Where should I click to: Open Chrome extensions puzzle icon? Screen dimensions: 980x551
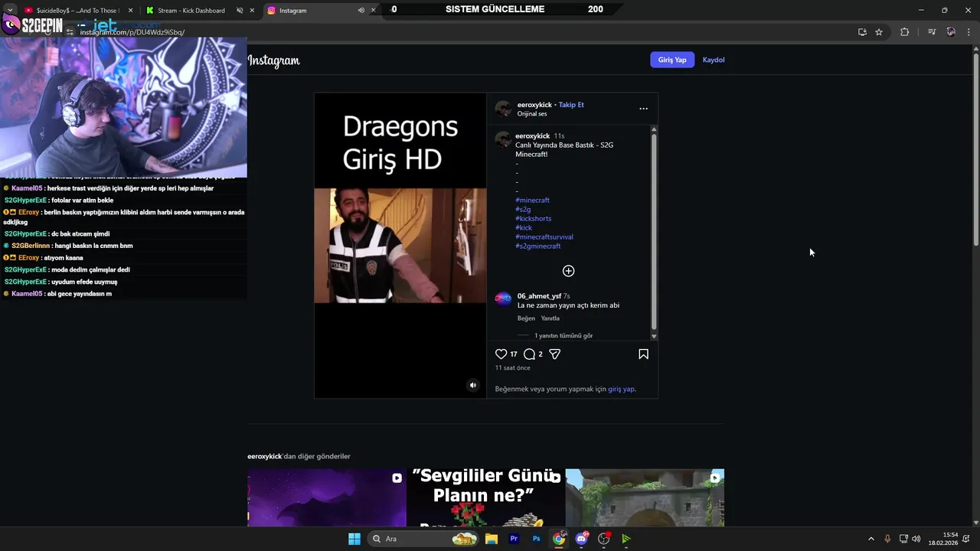(x=904, y=32)
